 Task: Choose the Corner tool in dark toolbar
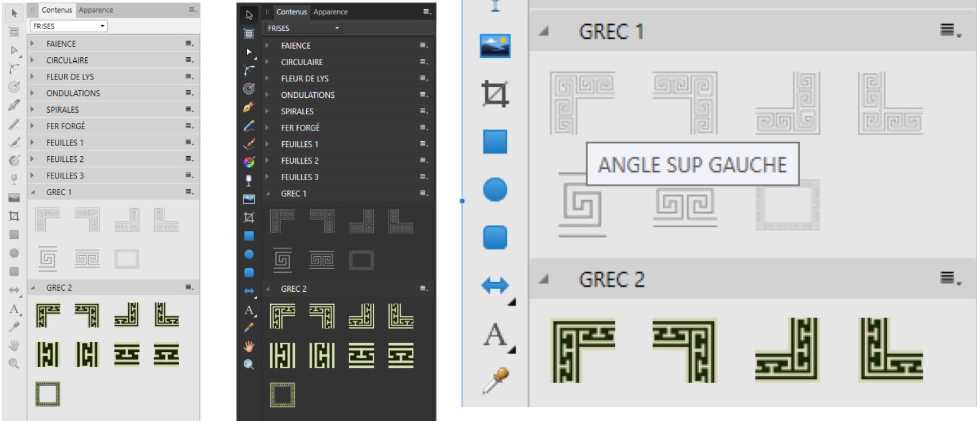(249, 70)
